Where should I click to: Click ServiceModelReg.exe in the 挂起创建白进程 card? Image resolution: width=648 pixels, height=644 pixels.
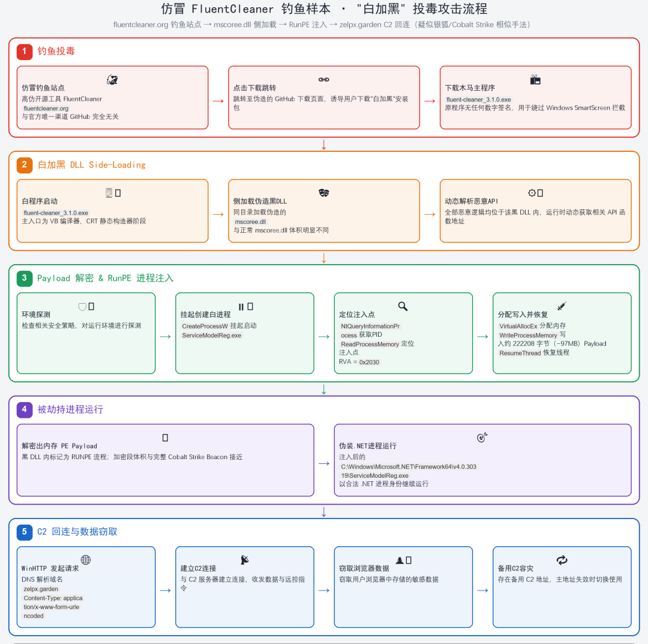(x=212, y=336)
